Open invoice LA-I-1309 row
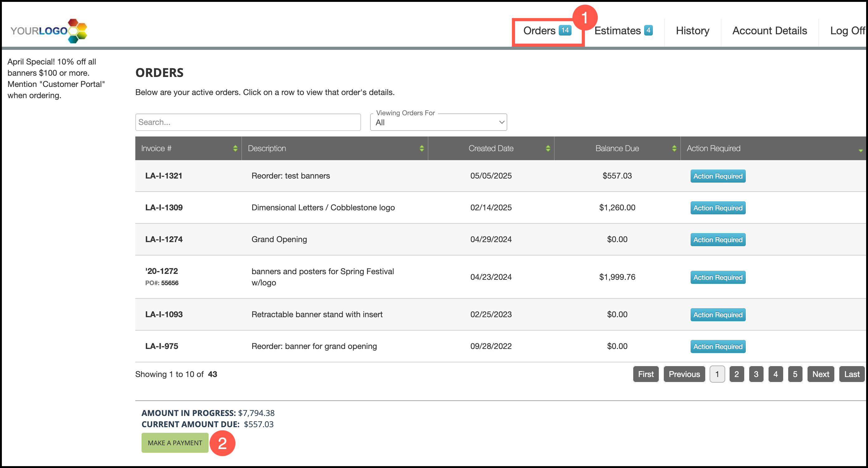 point(164,208)
